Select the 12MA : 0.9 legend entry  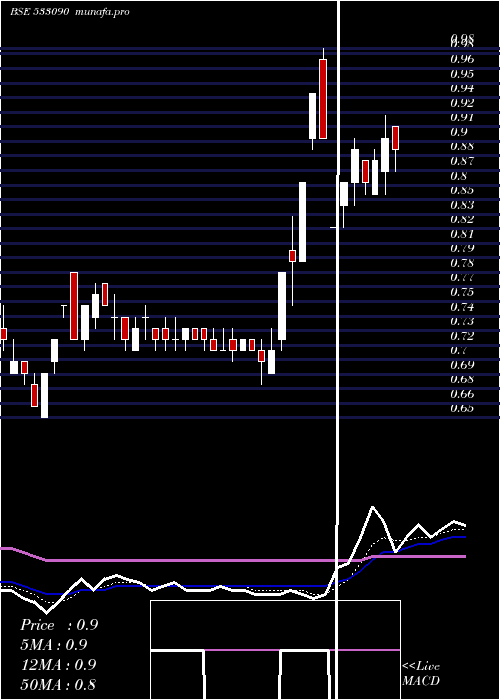point(58,664)
